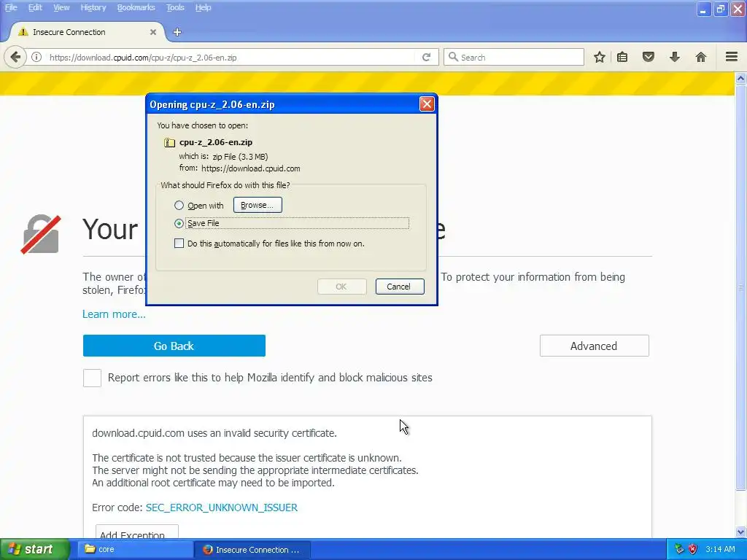The image size is (747, 560).
Task: Click the 3:14 AM clock
Action: (x=720, y=549)
